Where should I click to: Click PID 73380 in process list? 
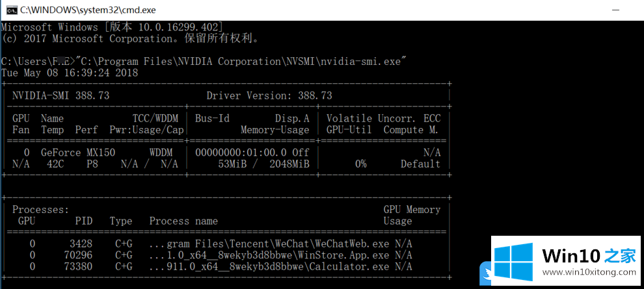[x=79, y=266]
